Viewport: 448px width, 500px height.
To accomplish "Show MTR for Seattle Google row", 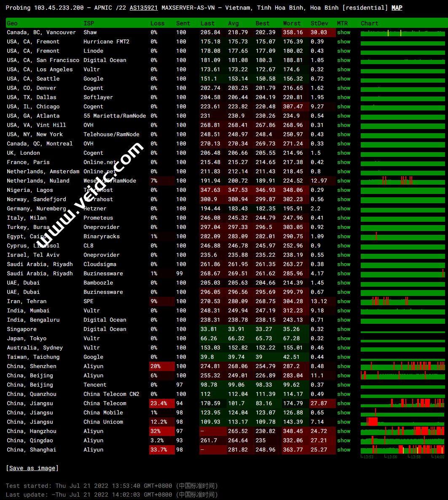I will pos(344,79).
